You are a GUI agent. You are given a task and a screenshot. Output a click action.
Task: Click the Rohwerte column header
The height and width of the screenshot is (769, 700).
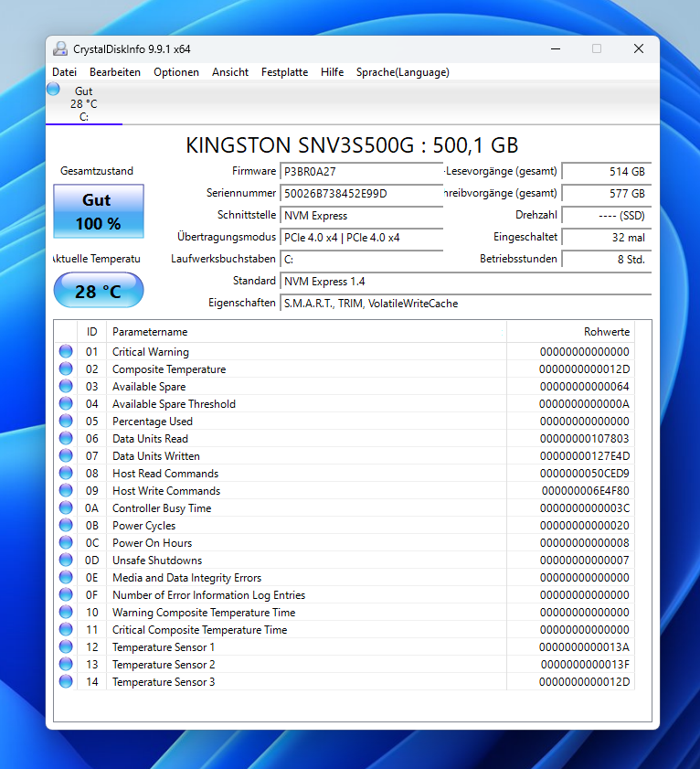[x=570, y=332]
